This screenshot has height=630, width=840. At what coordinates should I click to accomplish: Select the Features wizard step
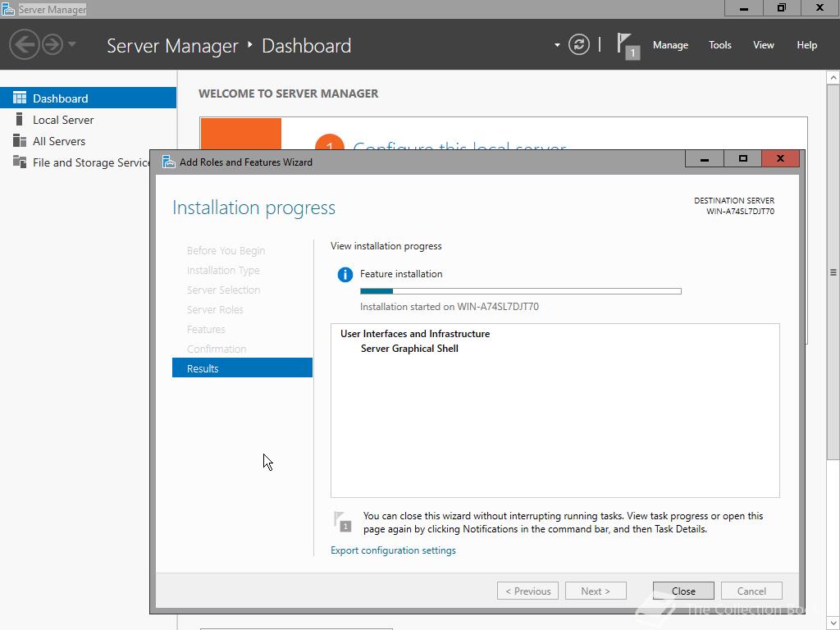[x=206, y=330]
